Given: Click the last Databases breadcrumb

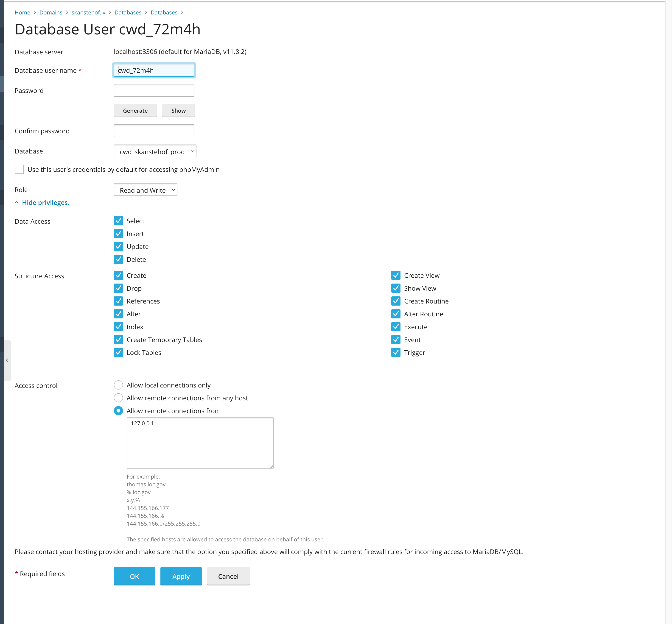Looking at the screenshot, I should (164, 12).
